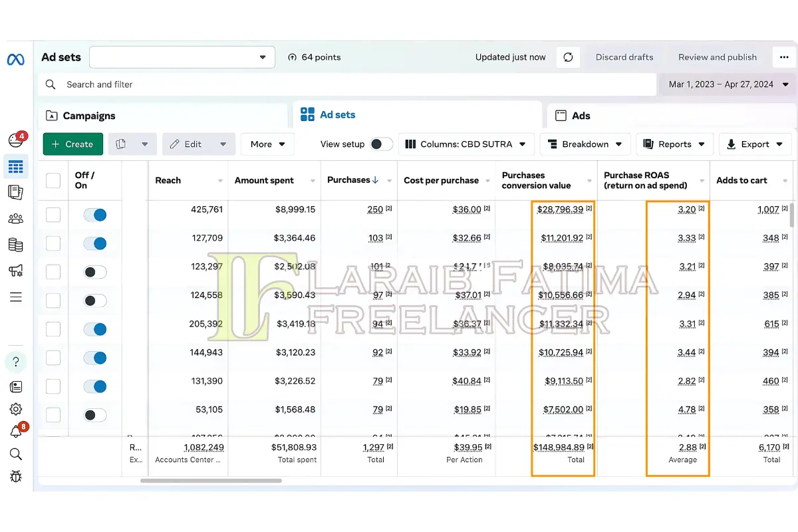Viewport: 798px width, 532px height.
Task: Click the Meta logo icon
Action: [15, 59]
